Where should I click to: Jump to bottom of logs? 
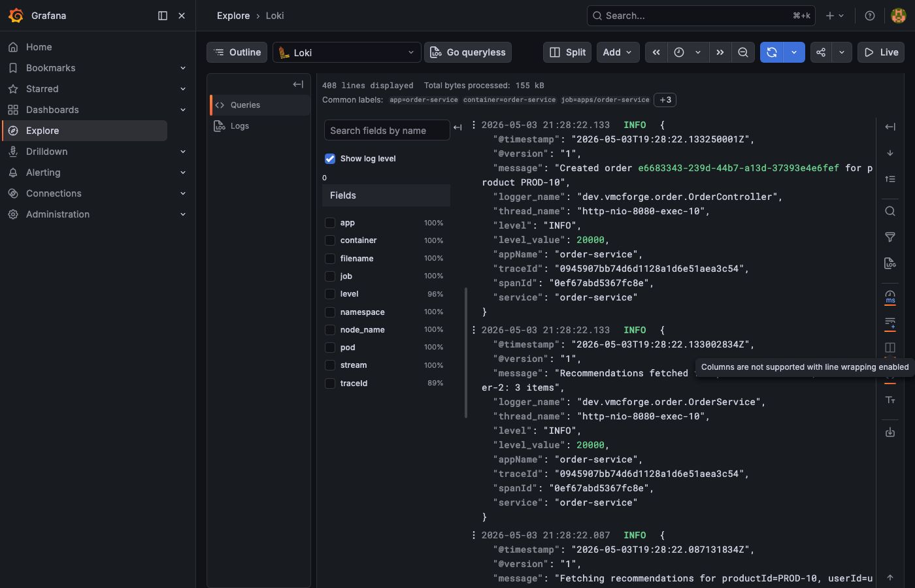tap(890, 153)
